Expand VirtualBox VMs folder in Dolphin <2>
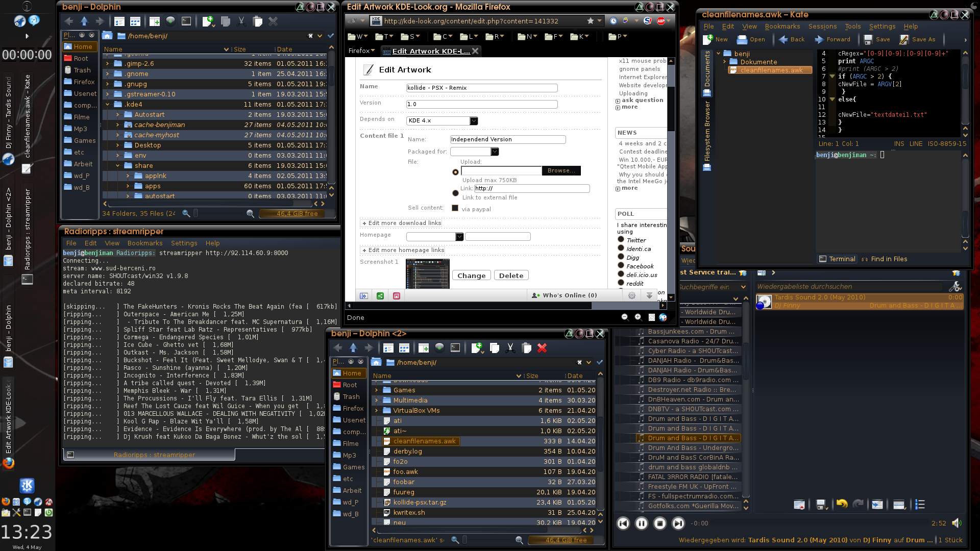This screenshot has height=551, width=980. coord(377,411)
